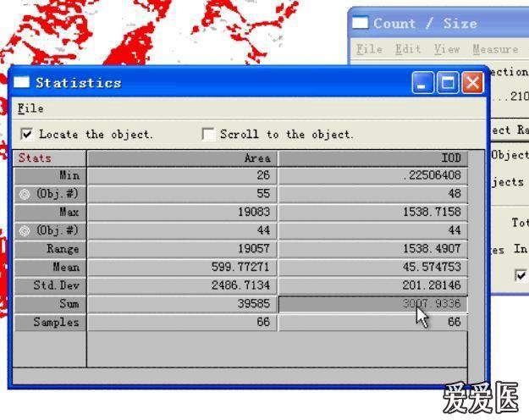Maximize the Statistics window
Viewport: 529px width, 420px height.
[448, 83]
